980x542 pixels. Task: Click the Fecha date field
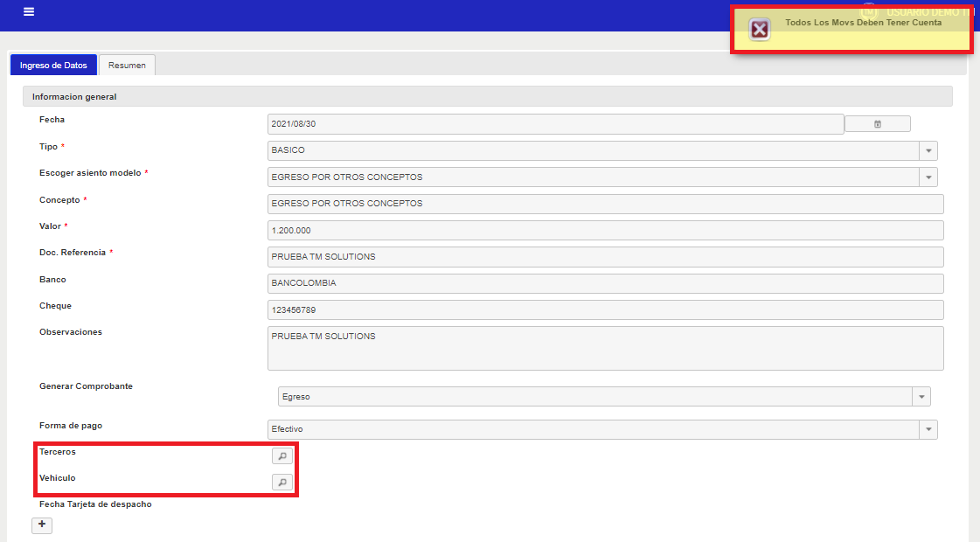click(x=555, y=124)
